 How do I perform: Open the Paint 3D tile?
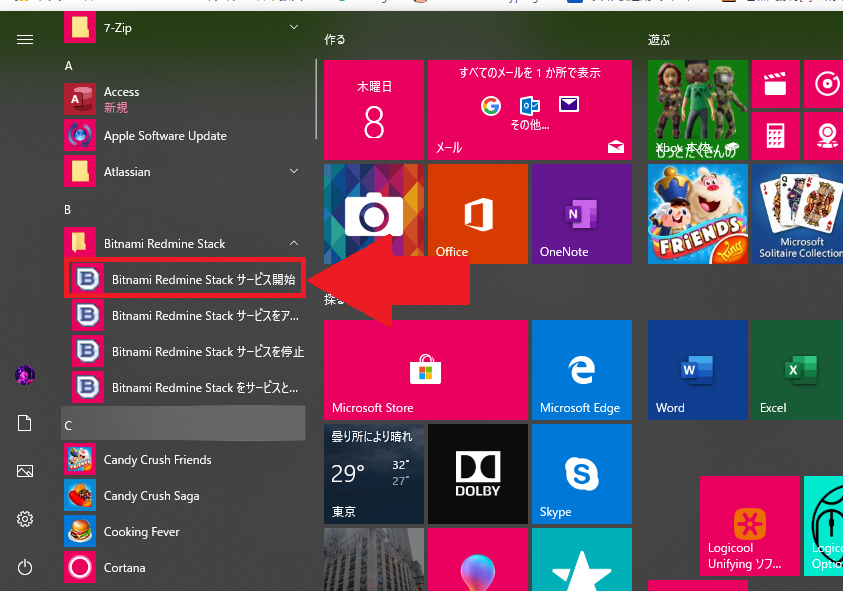478,559
